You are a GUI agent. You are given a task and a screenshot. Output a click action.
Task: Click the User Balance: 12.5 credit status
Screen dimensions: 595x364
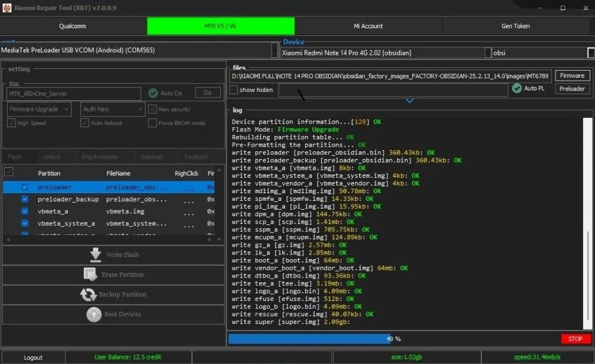point(128,357)
